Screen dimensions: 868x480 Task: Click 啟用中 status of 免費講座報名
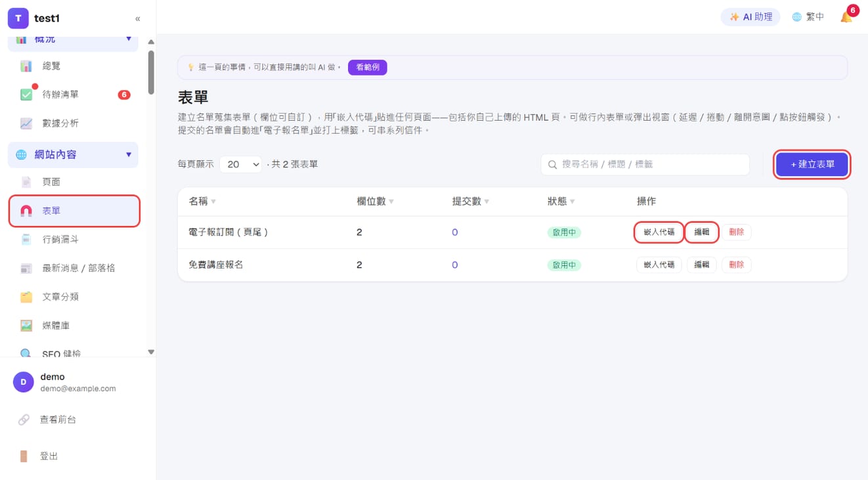tap(564, 265)
